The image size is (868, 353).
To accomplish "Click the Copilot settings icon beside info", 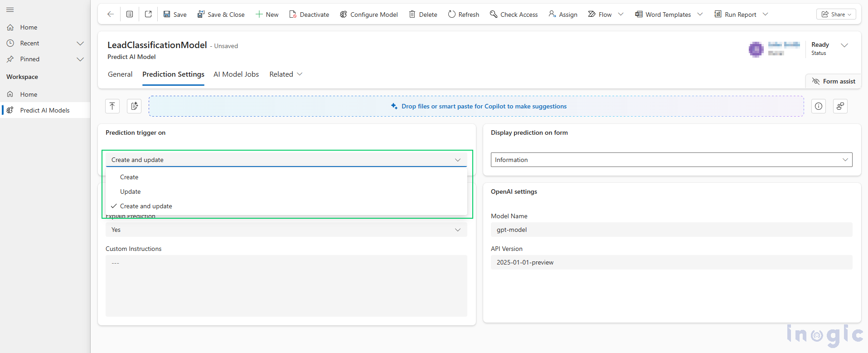I will [840, 106].
